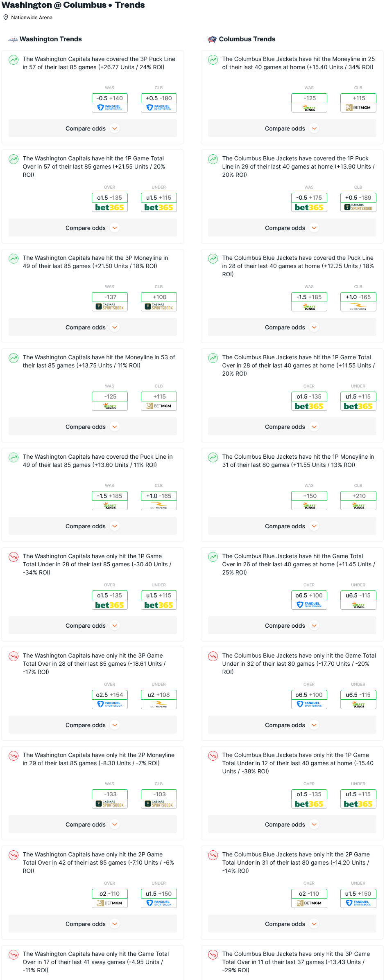Click red downtrend icon beside Columbus Game Total Under
This screenshot has width=385, height=980.
(x=213, y=656)
